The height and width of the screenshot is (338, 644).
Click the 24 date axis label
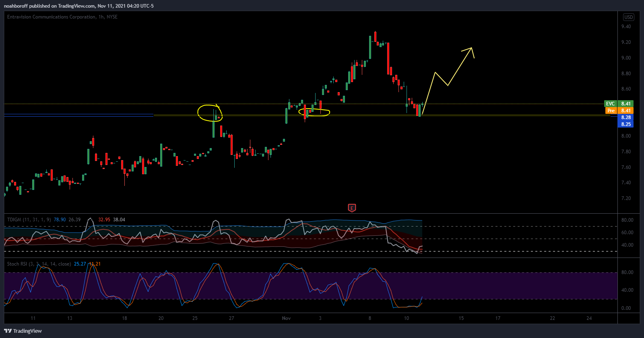coord(589,318)
